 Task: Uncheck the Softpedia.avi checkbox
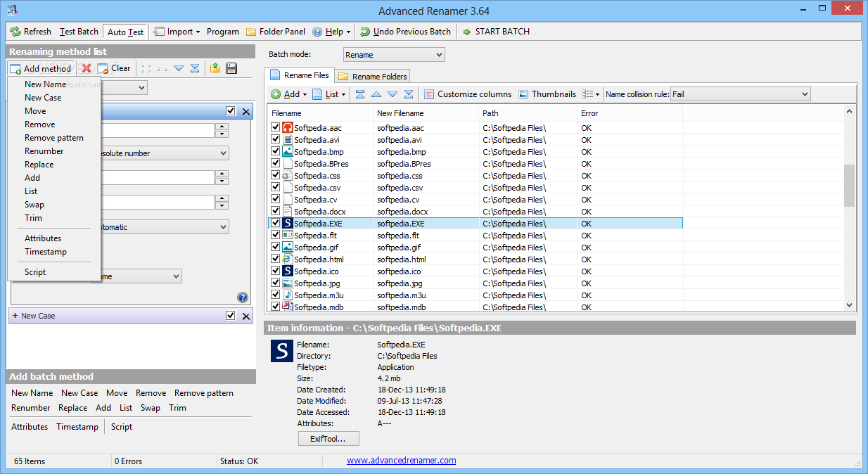pyautogui.click(x=276, y=140)
